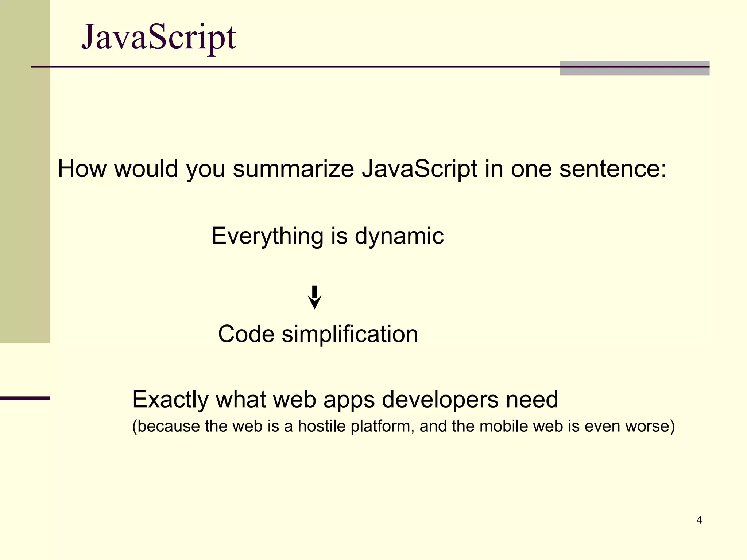This screenshot has height=560, width=747.
Task: Click the text "Code simplification"
Action: (318, 334)
